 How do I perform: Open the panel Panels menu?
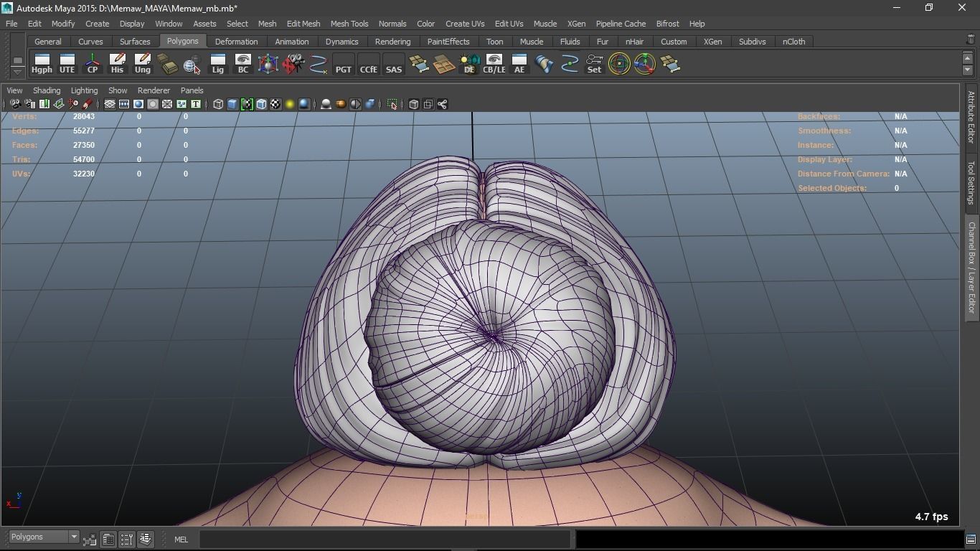[192, 90]
